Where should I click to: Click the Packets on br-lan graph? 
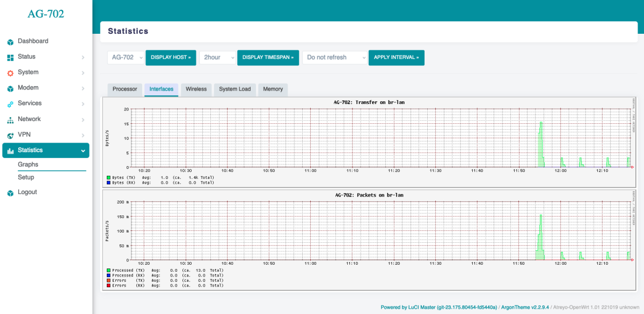[369, 240]
